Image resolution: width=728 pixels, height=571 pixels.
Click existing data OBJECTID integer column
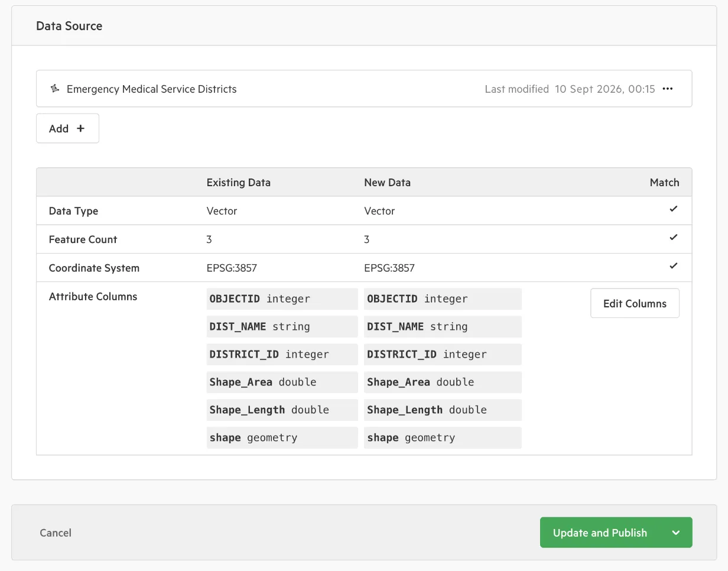(x=282, y=299)
